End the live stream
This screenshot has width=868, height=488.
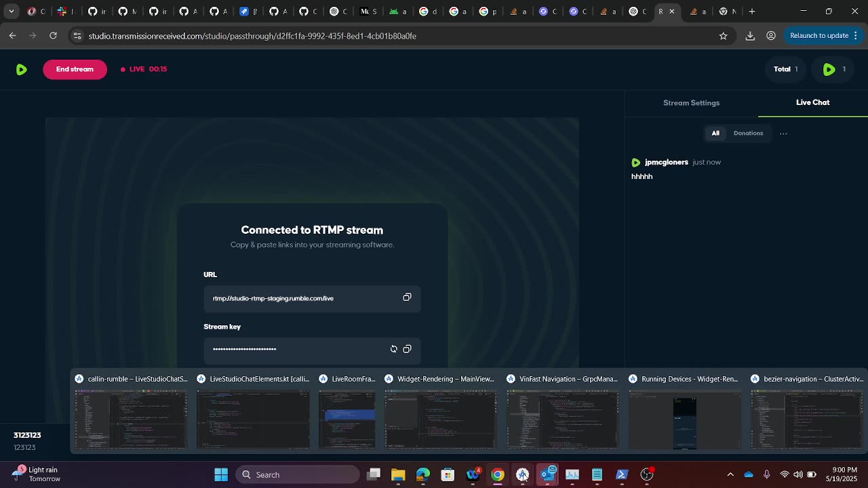[x=75, y=69]
